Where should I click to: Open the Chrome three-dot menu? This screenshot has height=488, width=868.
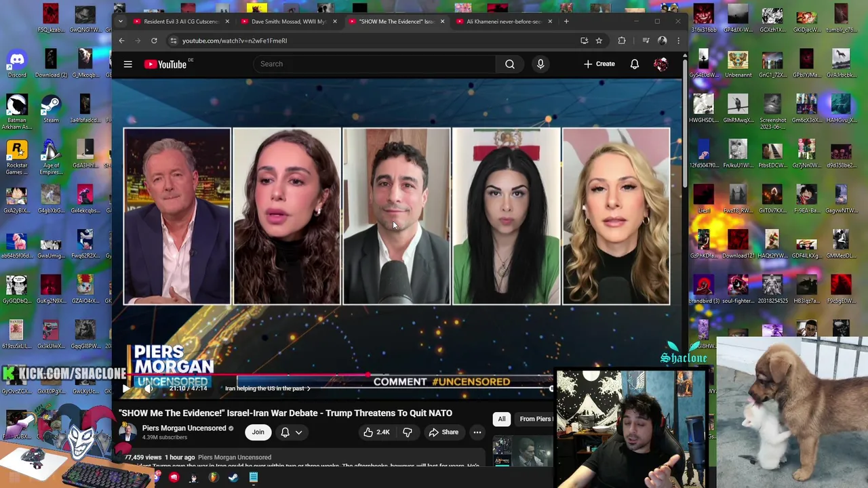[x=678, y=41]
